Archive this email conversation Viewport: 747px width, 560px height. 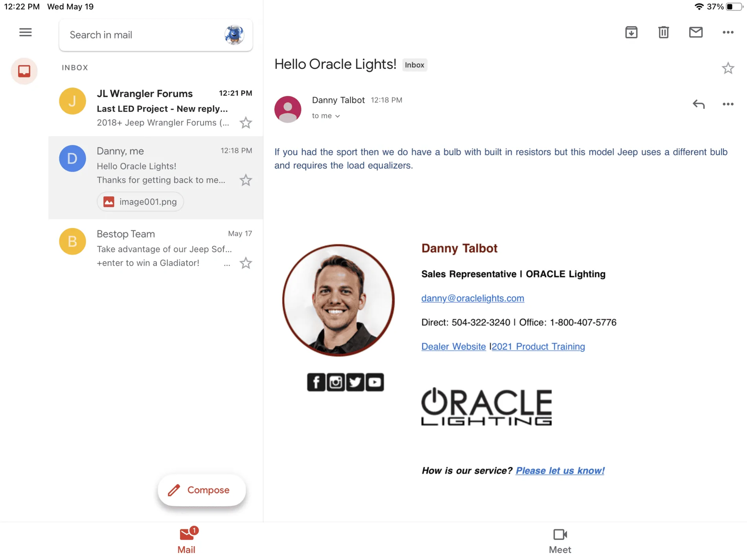631,32
